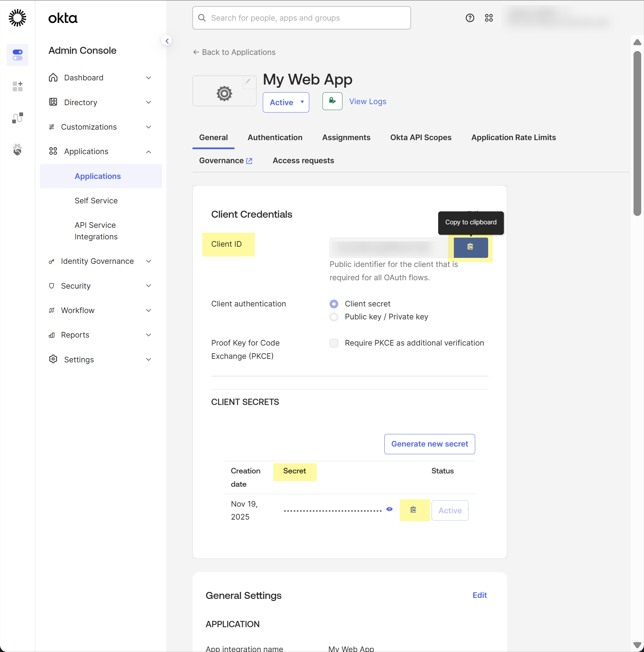The height and width of the screenshot is (652, 644).
Task: Click the green provisioning key icon button
Action: click(332, 101)
